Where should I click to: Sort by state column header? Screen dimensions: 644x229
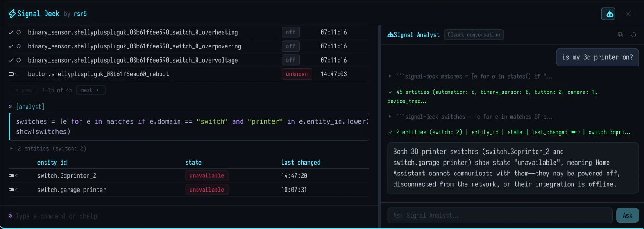click(x=194, y=162)
